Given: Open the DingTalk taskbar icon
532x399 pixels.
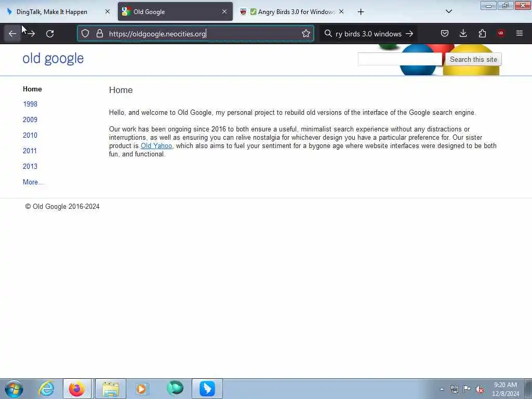Looking at the screenshot, I should point(207,389).
